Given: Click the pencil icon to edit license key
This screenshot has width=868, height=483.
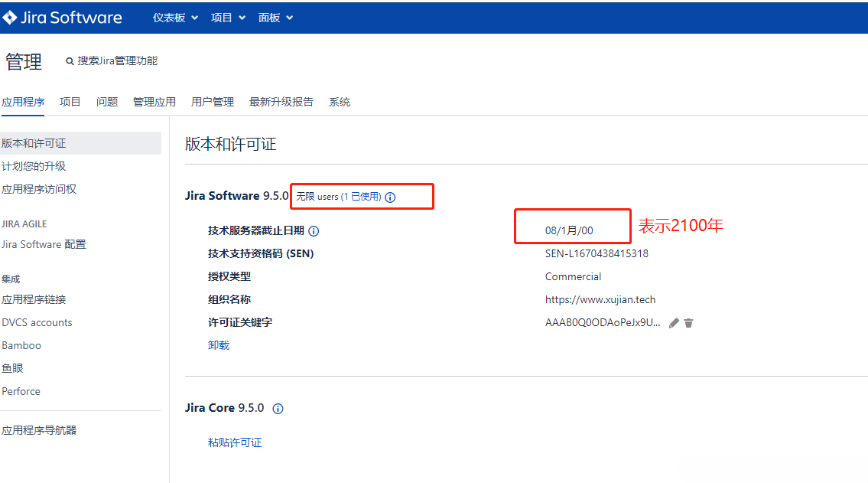Looking at the screenshot, I should [674, 323].
